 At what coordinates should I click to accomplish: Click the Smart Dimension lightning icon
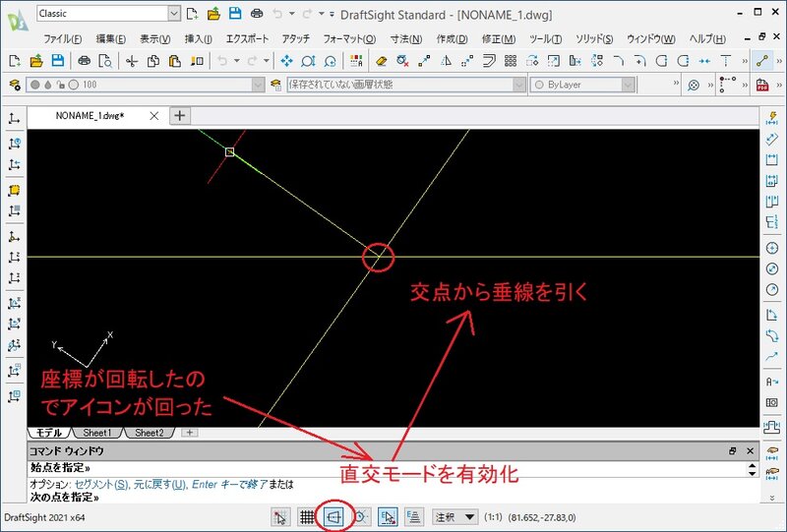(x=772, y=118)
